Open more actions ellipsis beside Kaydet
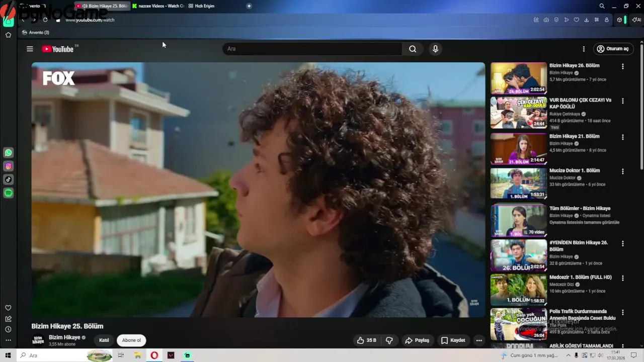The width and height of the screenshot is (644, 362). click(479, 340)
